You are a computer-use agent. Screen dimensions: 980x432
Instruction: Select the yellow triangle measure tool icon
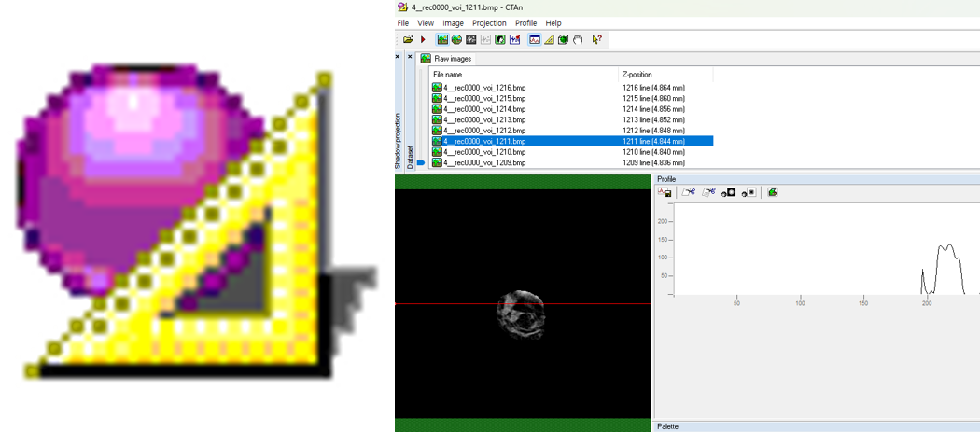550,39
